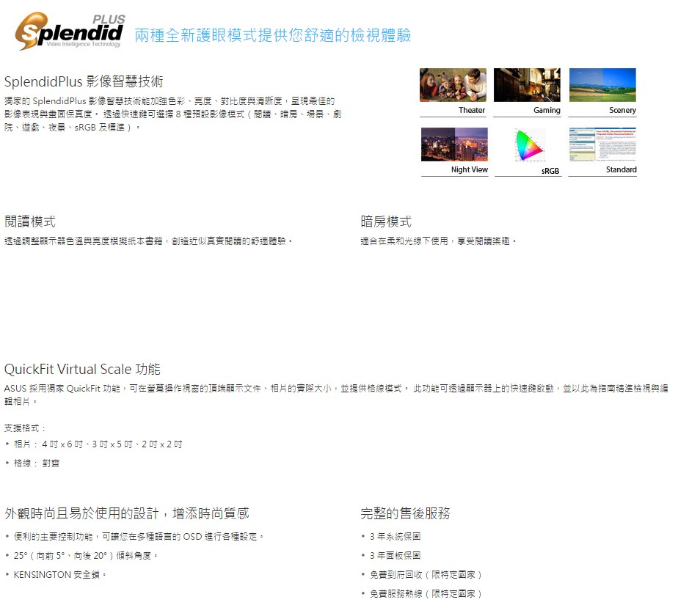Click the 支援格式 label
The width and height of the screenshot is (678, 616).
[x=25, y=428]
